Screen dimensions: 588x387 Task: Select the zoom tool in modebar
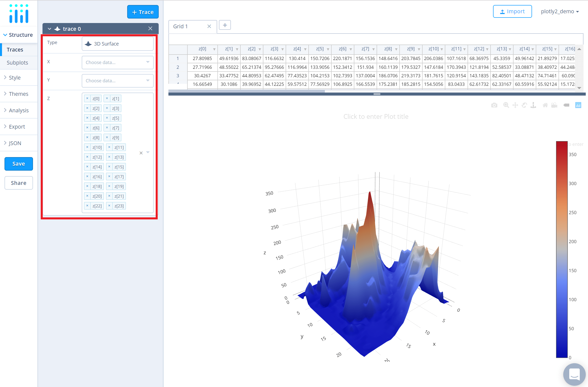(506, 105)
